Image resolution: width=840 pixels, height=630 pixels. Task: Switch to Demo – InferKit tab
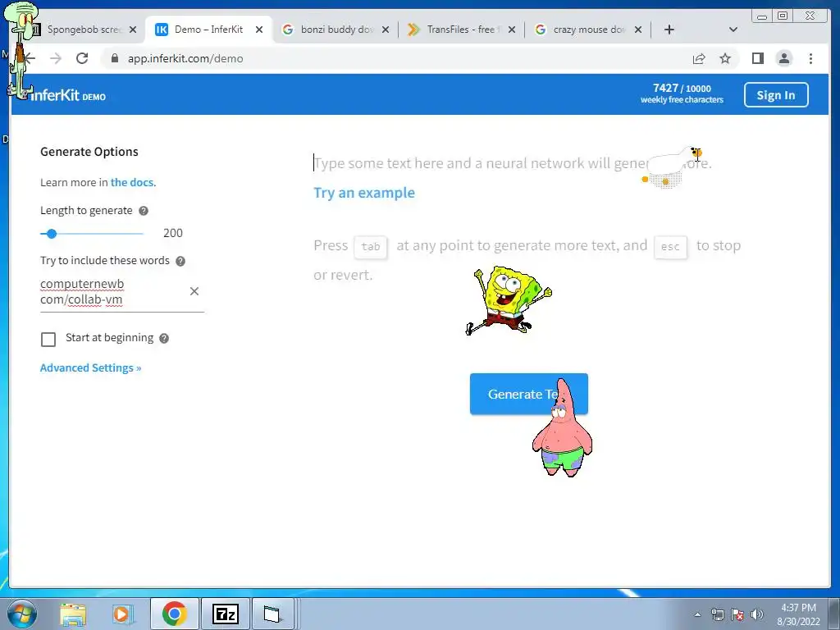(208, 30)
